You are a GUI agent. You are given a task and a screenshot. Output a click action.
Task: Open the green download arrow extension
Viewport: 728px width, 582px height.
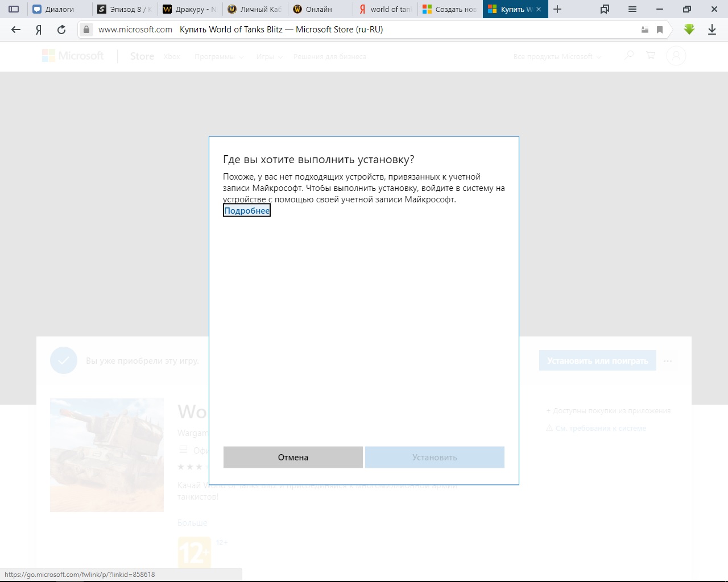pyautogui.click(x=689, y=29)
